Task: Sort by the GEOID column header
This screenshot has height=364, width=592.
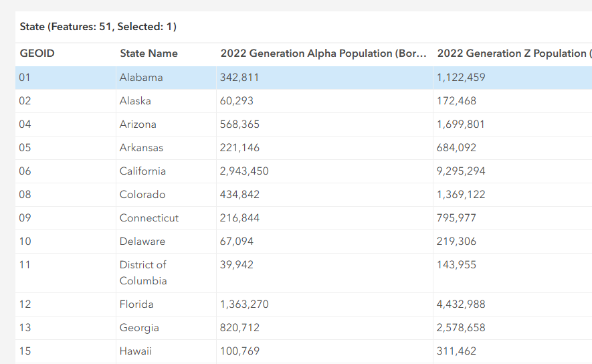Action: point(37,54)
